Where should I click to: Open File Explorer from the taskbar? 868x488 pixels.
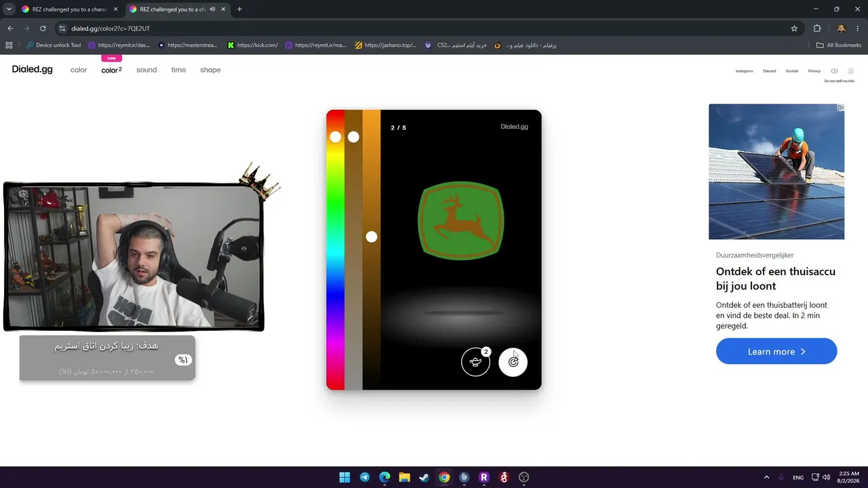pyautogui.click(x=404, y=477)
